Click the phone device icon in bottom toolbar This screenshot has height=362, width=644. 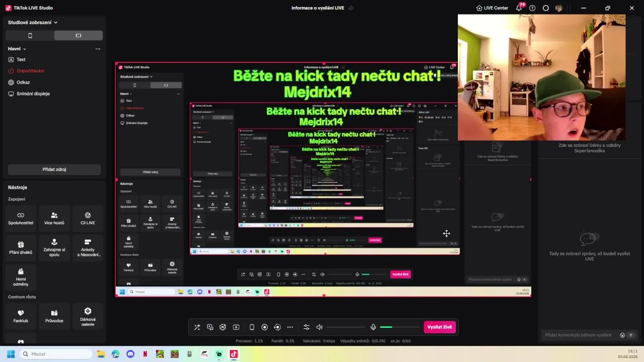[252, 327]
